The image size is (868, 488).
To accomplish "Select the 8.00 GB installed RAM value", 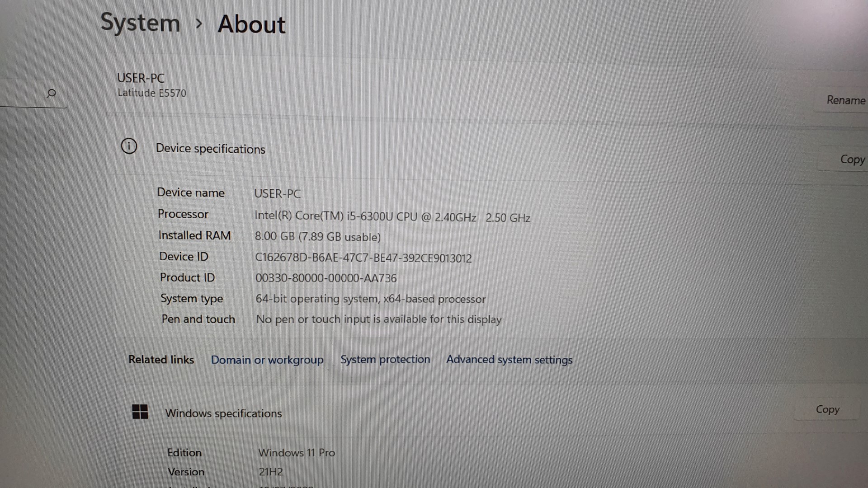I will coord(317,237).
